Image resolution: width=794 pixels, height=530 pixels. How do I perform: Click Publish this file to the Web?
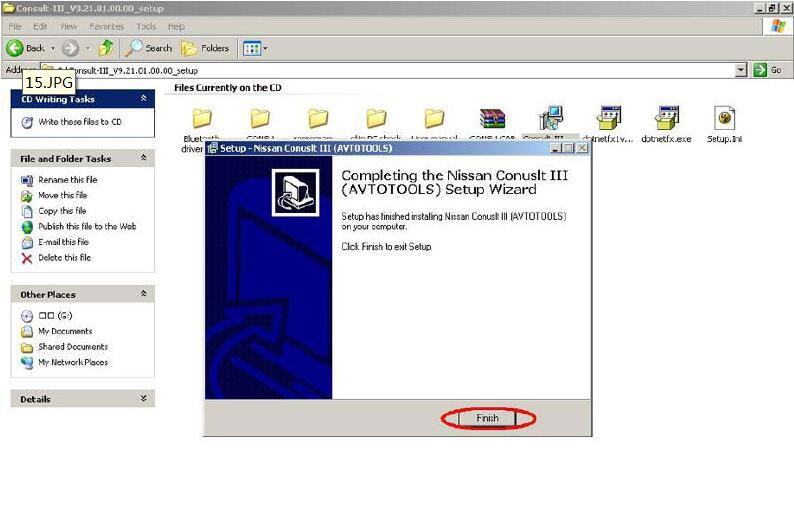87,226
